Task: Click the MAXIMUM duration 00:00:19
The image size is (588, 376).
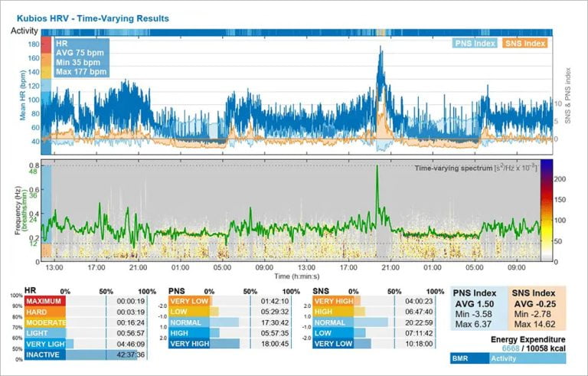Action: click(130, 301)
